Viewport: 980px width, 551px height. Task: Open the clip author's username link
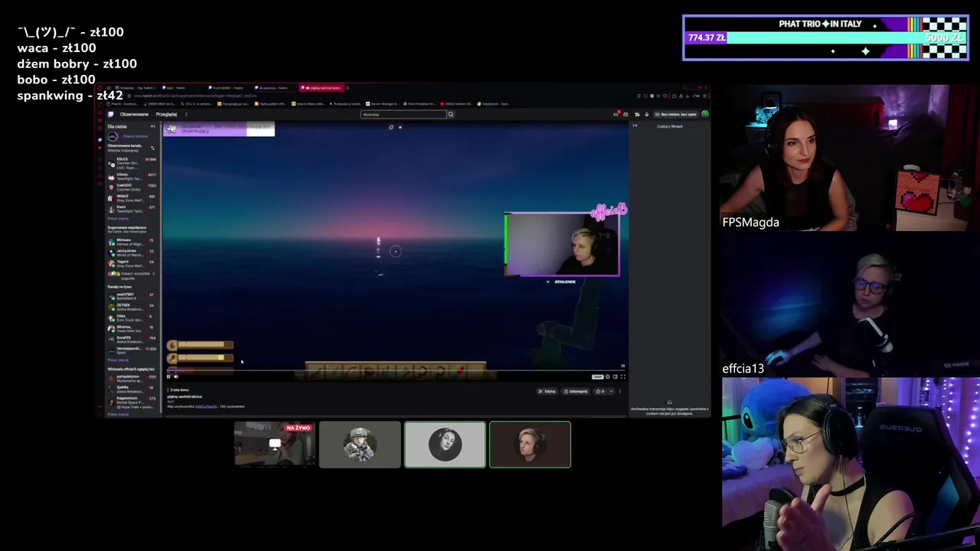coord(206,406)
